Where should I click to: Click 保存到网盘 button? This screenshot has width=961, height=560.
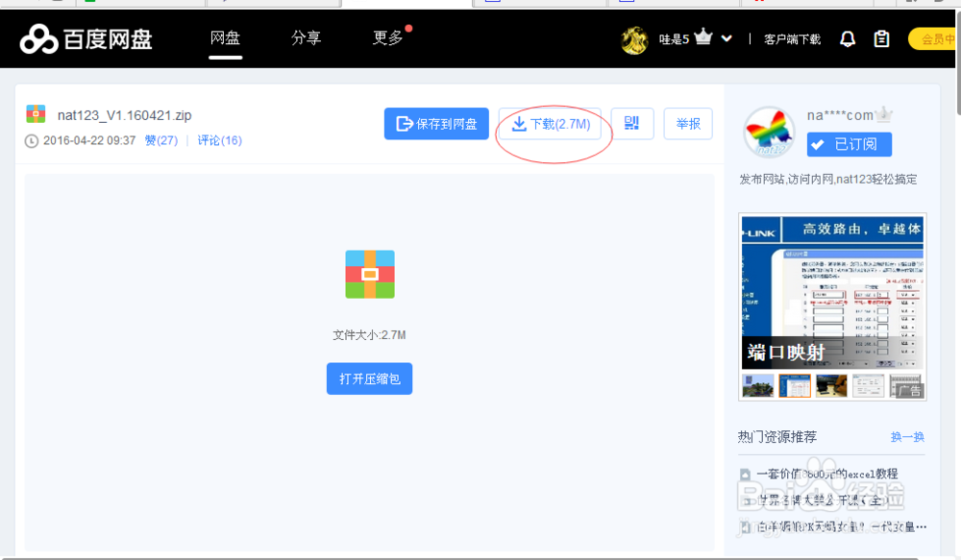coord(436,124)
